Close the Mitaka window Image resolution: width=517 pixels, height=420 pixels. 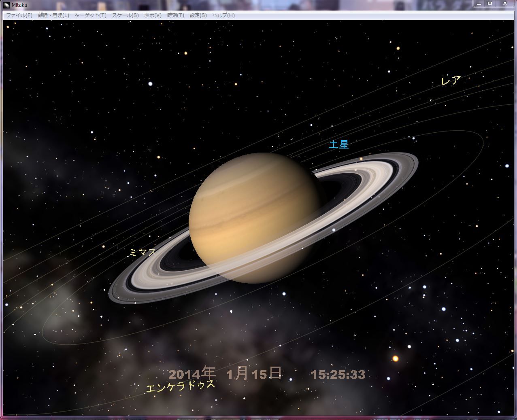(x=504, y=3)
